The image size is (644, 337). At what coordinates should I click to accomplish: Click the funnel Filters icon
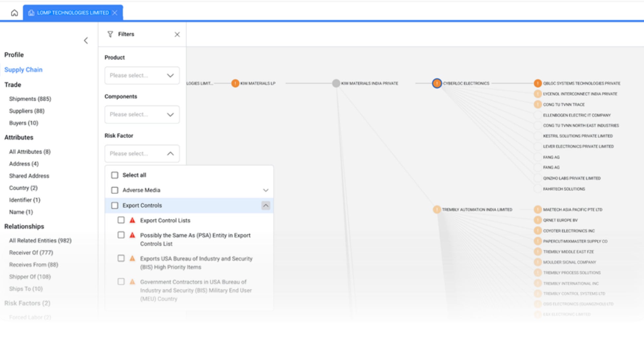110,34
